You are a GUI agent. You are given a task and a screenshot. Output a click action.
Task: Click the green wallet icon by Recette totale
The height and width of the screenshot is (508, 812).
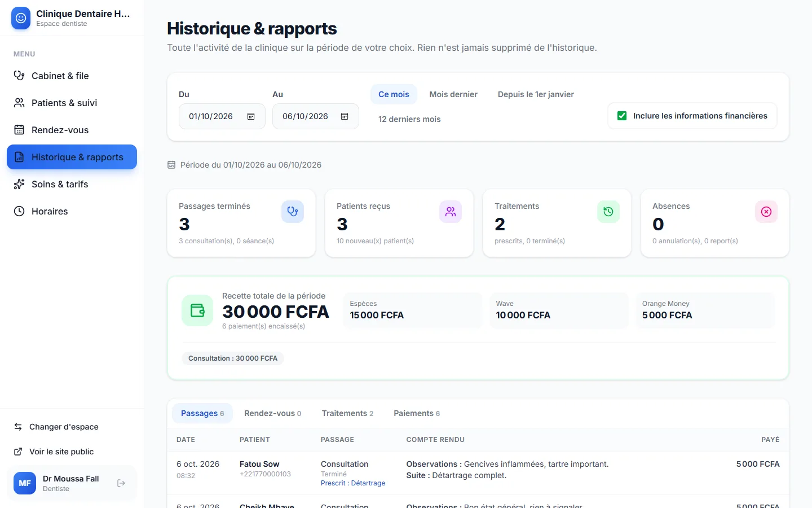[x=197, y=310]
